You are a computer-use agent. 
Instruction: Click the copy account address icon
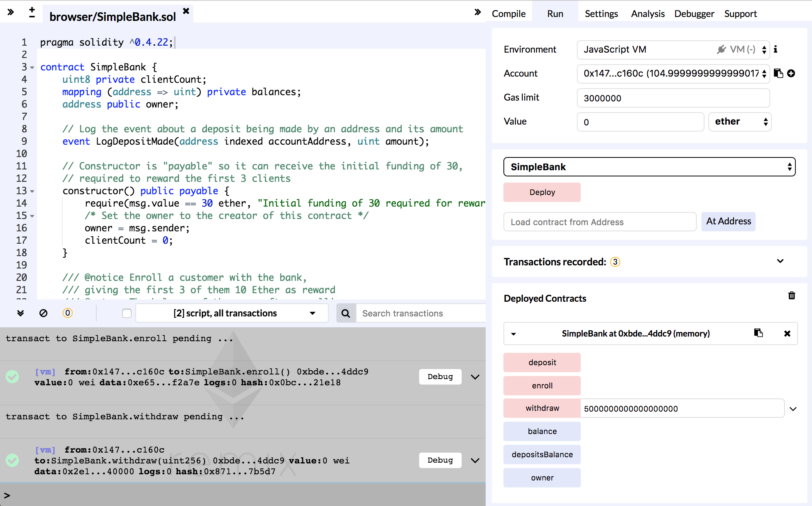click(x=778, y=74)
